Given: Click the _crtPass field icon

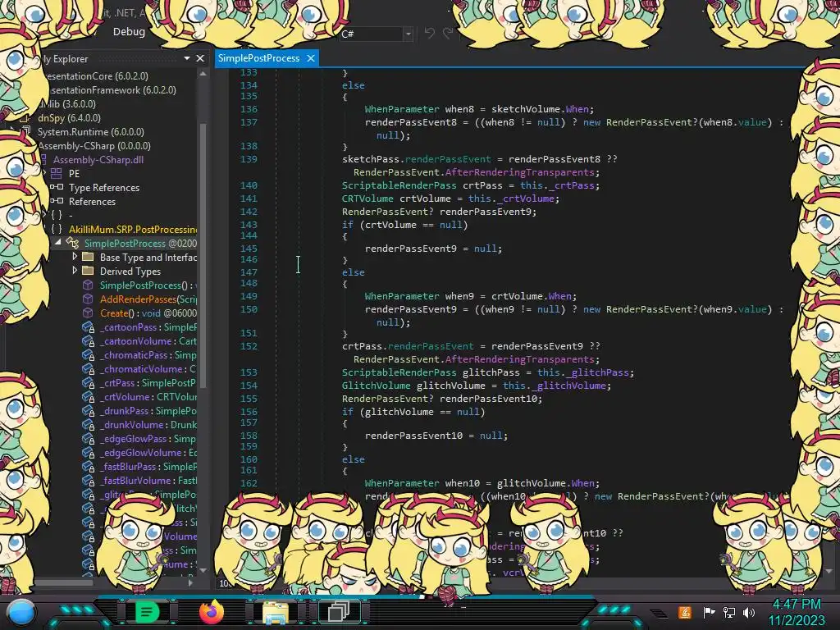Looking at the screenshot, I should tap(88, 382).
